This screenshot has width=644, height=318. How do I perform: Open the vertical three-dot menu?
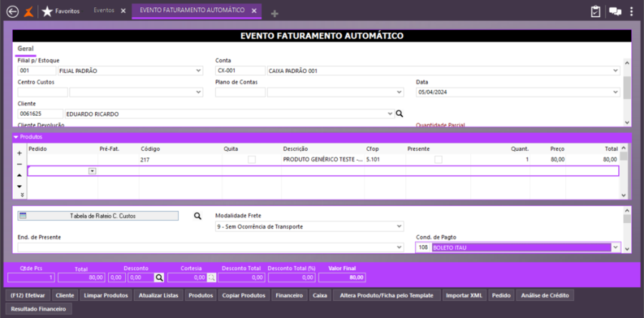pyautogui.click(x=632, y=11)
